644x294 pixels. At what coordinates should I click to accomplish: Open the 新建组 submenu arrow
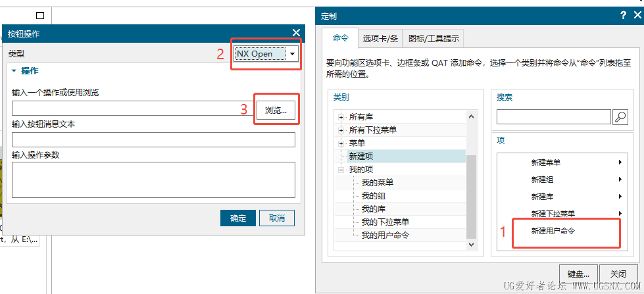[x=620, y=180]
